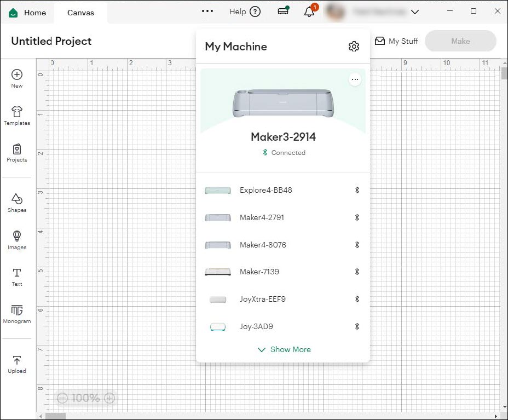Open the My Stuff inbox icon
The image size is (508, 420).
[x=380, y=41]
